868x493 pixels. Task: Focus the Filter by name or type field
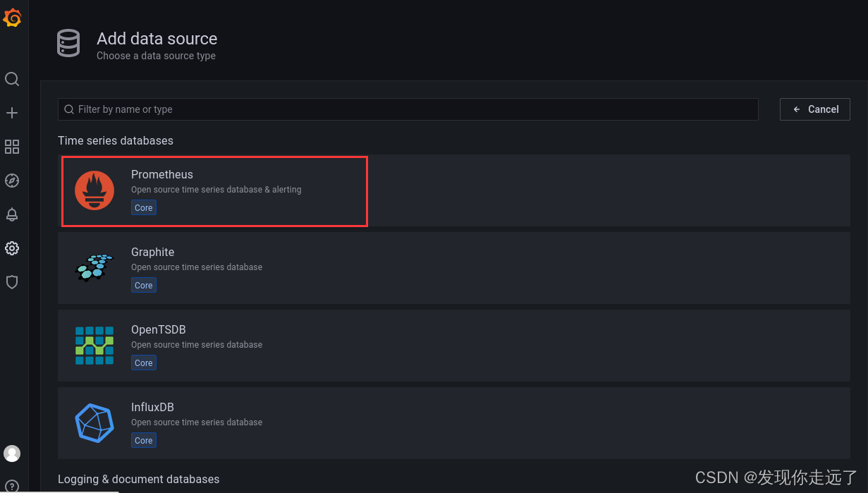(x=408, y=109)
